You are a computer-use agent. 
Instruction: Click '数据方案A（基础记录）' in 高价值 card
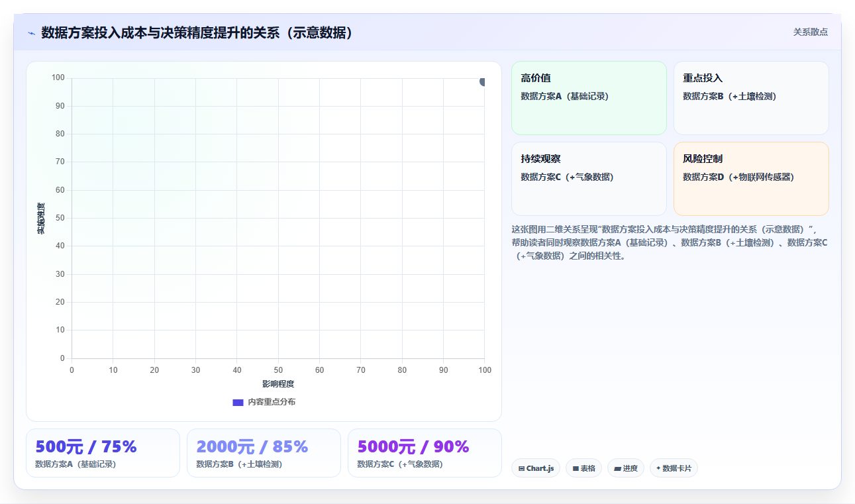564,96
